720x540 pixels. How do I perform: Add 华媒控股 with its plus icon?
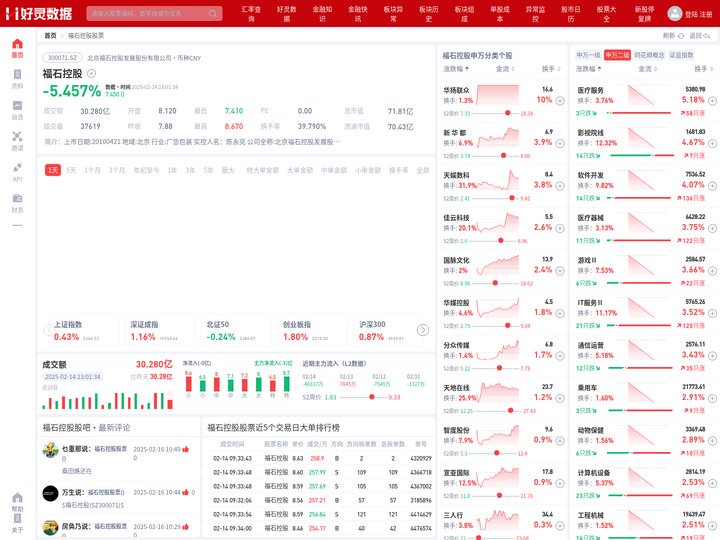tap(560, 313)
